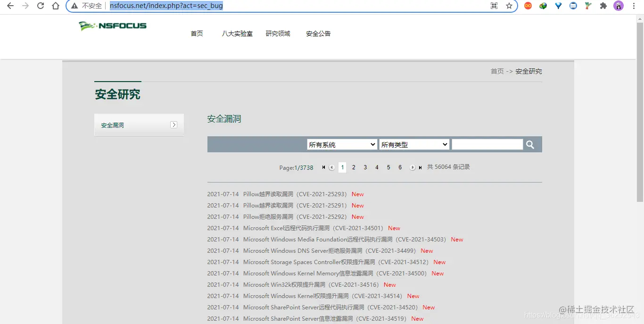Screen dimensions: 644x324
Task: Click the address bar URL
Action: click(x=166, y=6)
